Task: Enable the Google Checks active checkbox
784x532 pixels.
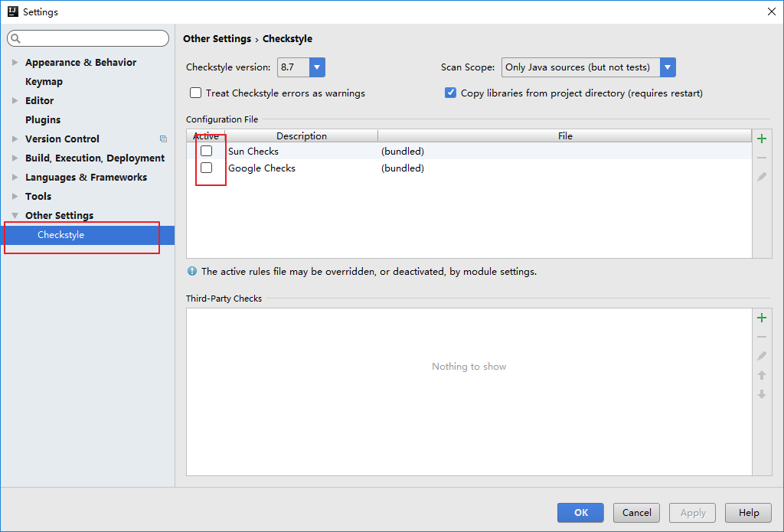Action: (x=207, y=168)
